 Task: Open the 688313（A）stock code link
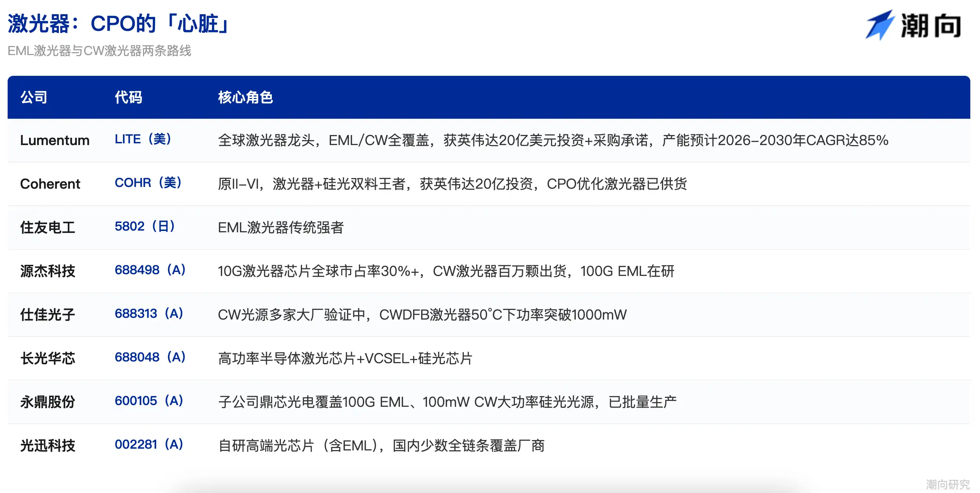(x=149, y=313)
